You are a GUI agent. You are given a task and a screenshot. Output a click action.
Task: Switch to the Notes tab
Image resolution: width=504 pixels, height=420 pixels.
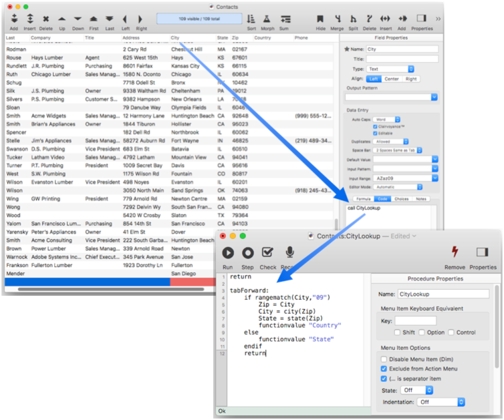click(421, 199)
